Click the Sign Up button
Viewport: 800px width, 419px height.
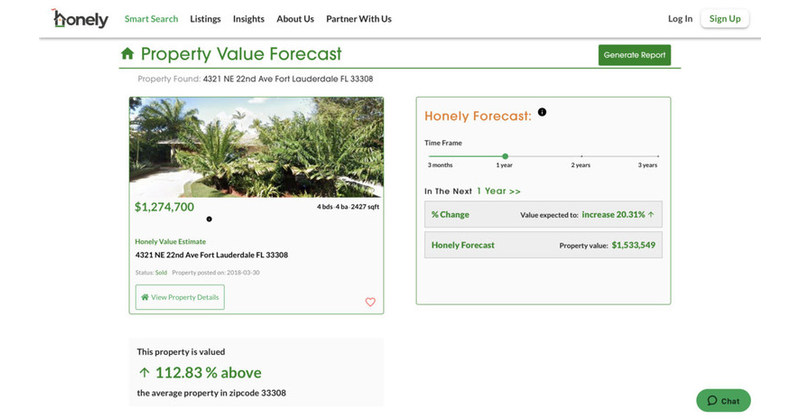coord(725,19)
